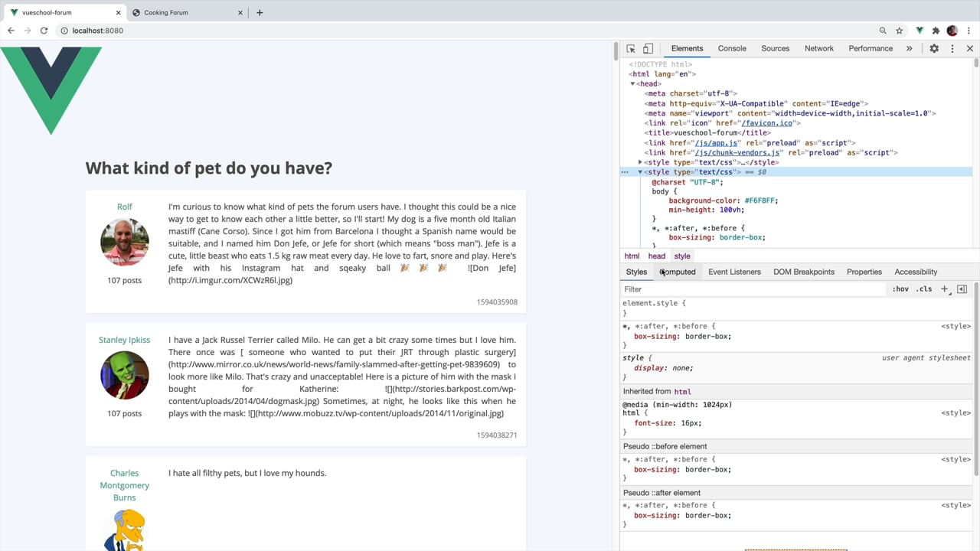
Task: Open the Properties tab
Action: click(x=864, y=272)
